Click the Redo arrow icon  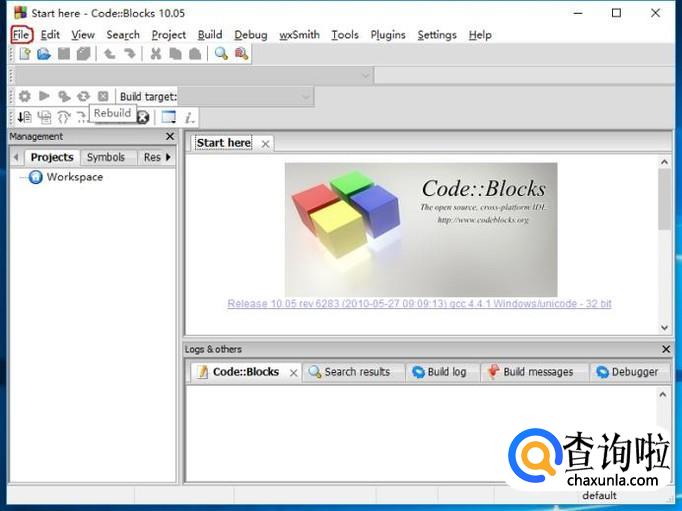(x=129, y=54)
